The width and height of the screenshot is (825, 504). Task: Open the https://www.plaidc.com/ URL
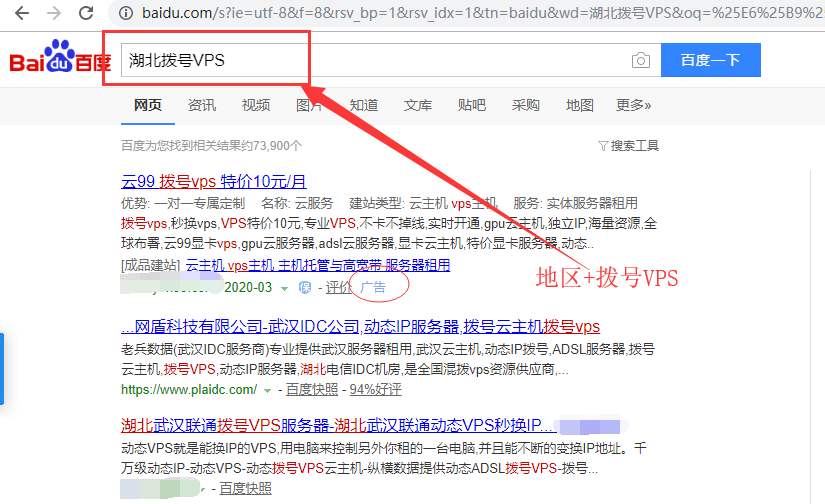189,390
